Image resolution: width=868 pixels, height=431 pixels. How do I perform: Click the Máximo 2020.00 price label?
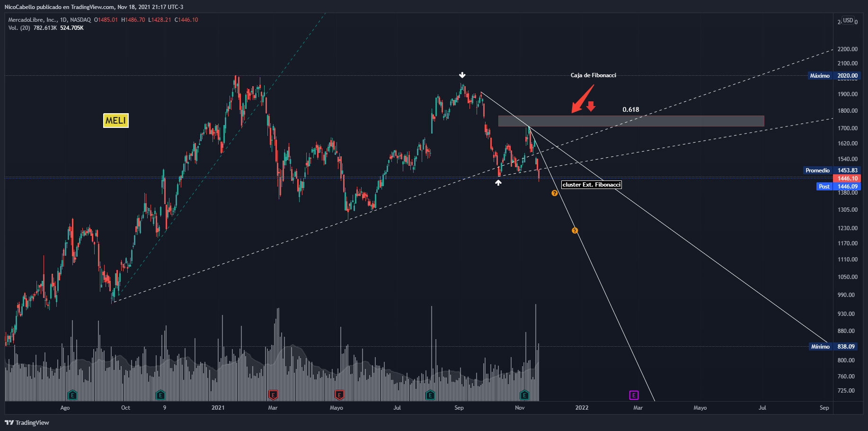[834, 76]
